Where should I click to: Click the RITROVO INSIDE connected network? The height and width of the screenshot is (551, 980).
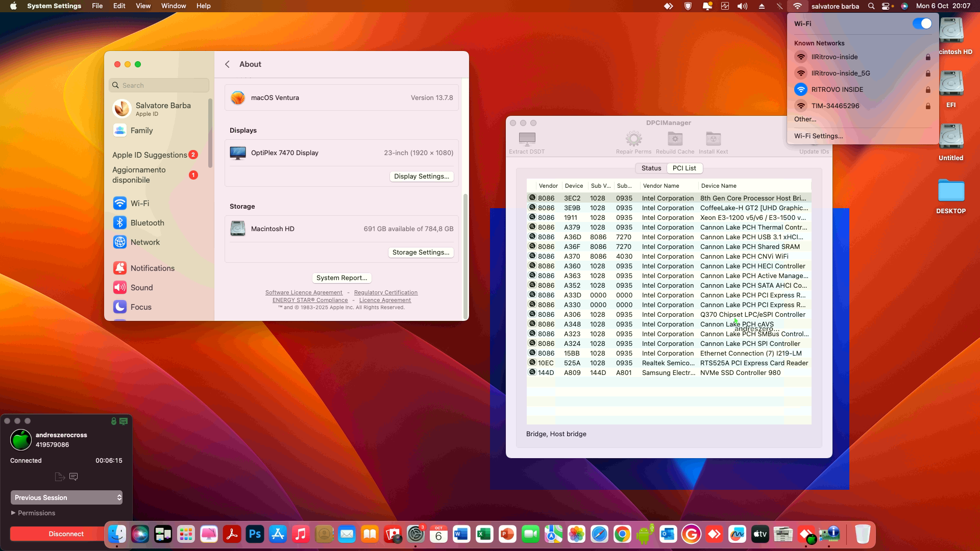pyautogui.click(x=863, y=90)
